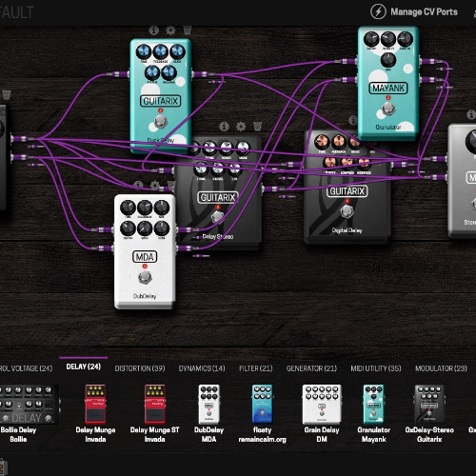Toggle the Guitarix Digital Delay footswitch
The image size is (476, 476).
pyautogui.click(x=347, y=211)
